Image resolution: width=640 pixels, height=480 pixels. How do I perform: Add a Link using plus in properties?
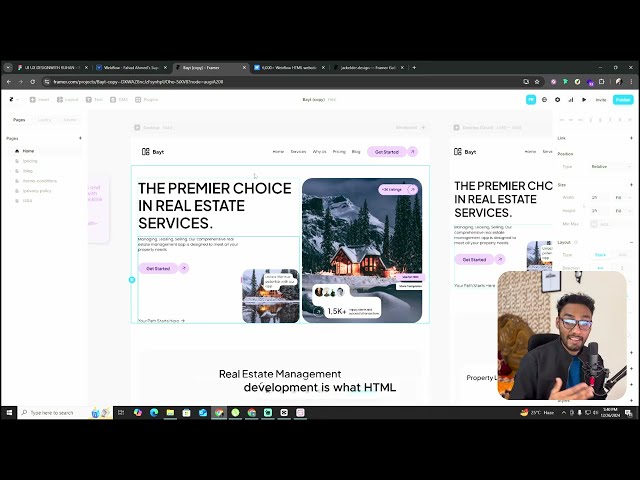[631, 138]
